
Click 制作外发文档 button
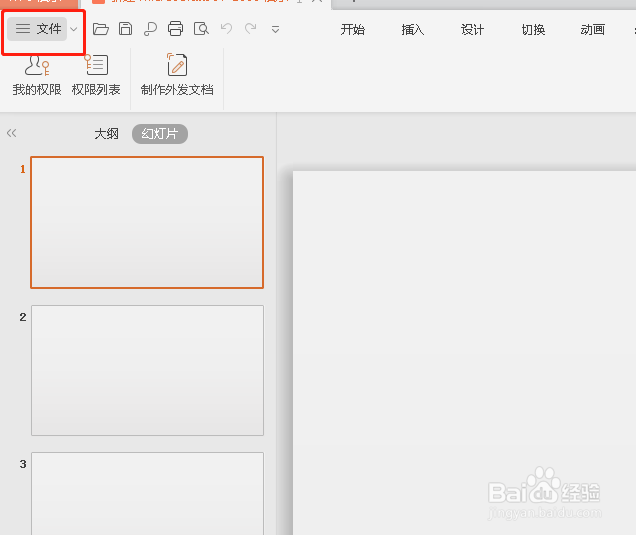tap(177, 75)
